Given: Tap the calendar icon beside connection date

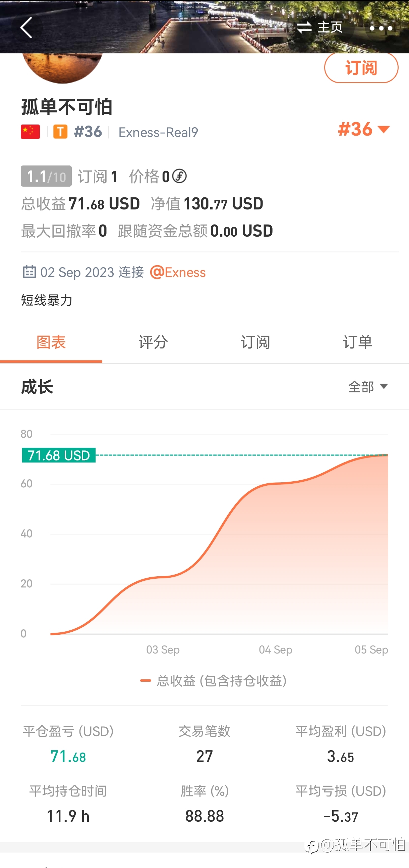Looking at the screenshot, I should coord(29,272).
